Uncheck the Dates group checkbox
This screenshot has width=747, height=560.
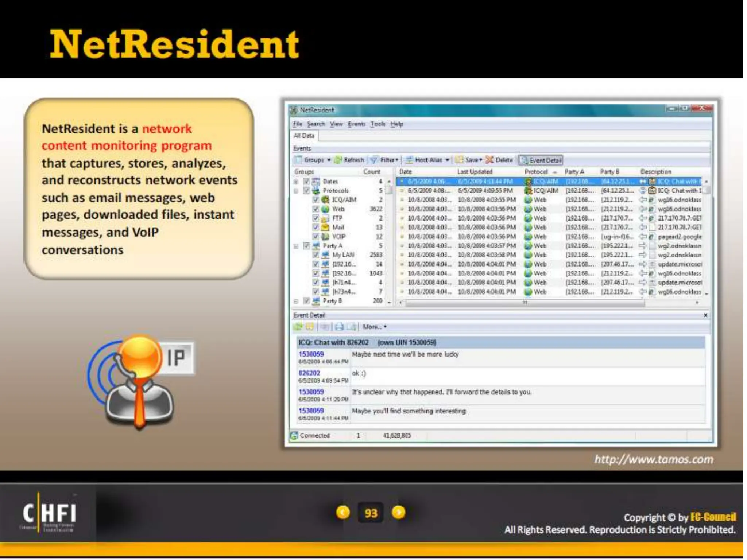pos(306,181)
